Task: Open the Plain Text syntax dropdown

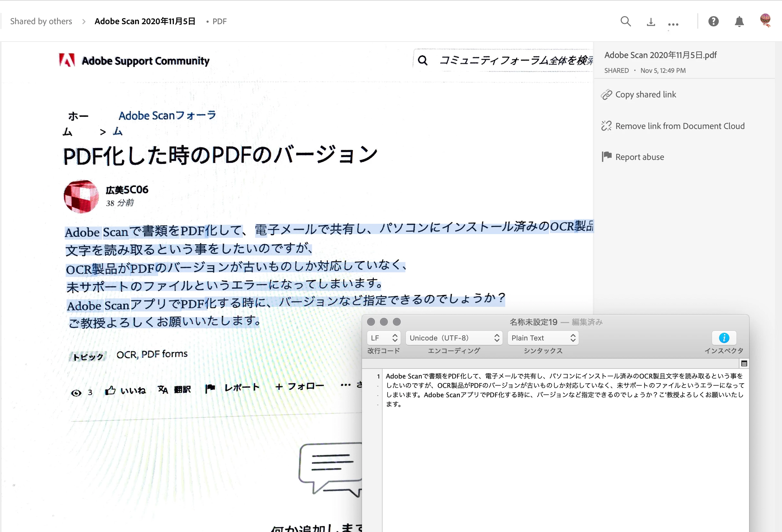Action: coord(543,338)
